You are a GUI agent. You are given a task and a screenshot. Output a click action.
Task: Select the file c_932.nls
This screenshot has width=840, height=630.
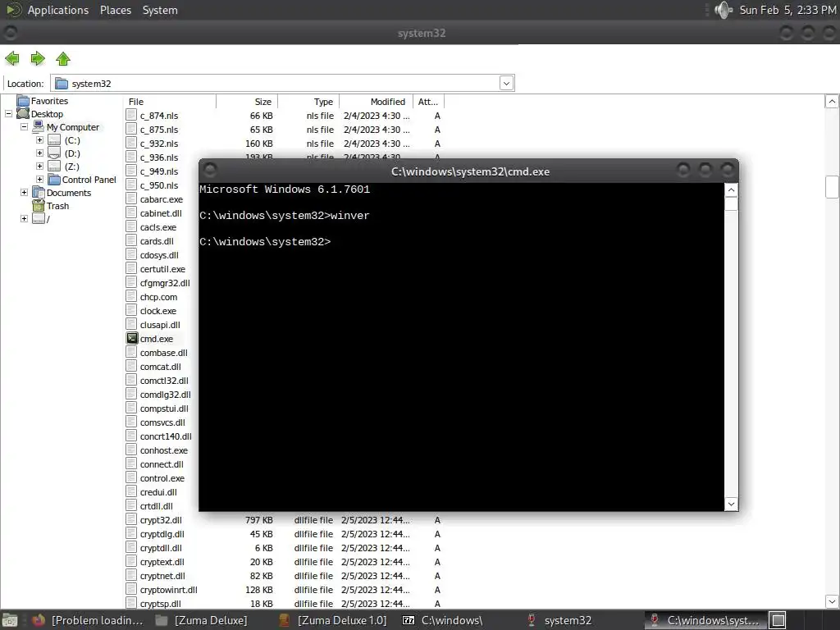click(159, 144)
